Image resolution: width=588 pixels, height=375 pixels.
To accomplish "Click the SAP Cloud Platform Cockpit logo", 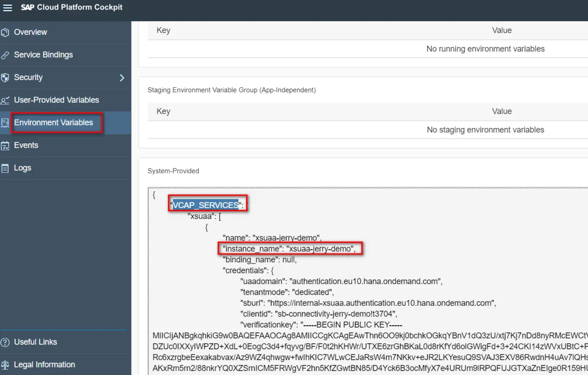I will (x=72, y=8).
